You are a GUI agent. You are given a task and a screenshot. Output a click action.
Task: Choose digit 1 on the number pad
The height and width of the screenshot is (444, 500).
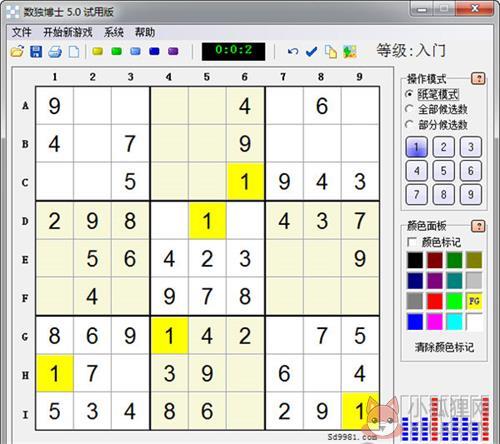(x=416, y=147)
